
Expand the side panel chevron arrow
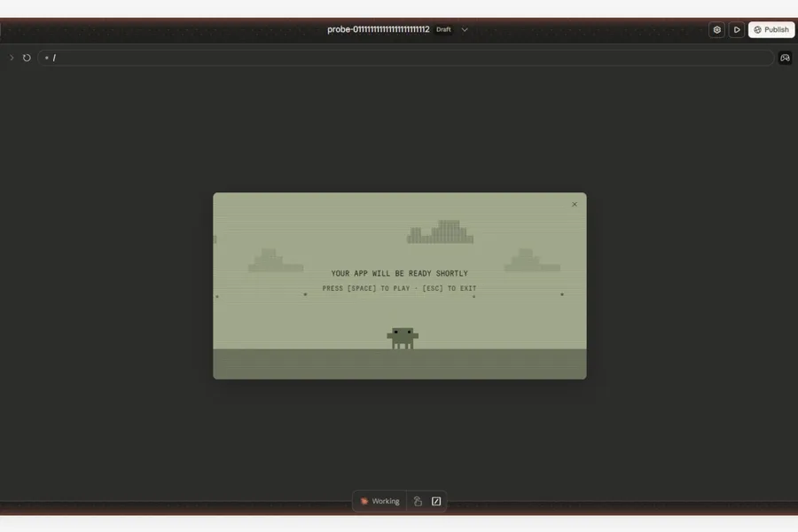[x=12, y=58]
